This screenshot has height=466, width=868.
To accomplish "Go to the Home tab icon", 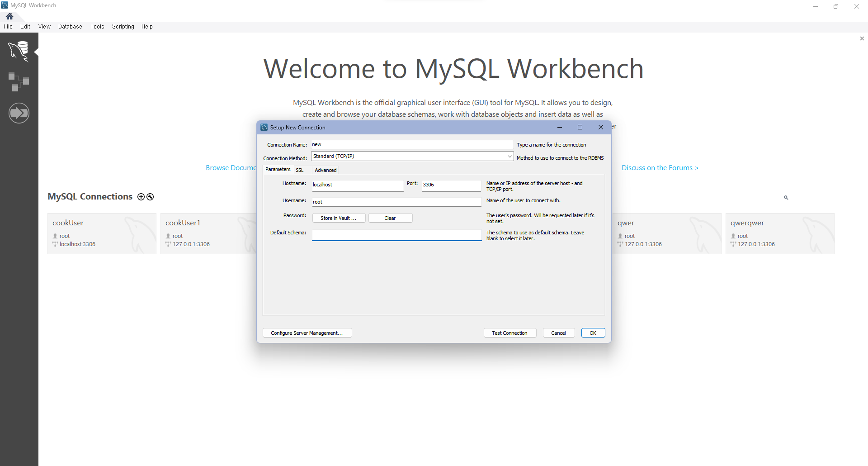I will tap(9, 16).
